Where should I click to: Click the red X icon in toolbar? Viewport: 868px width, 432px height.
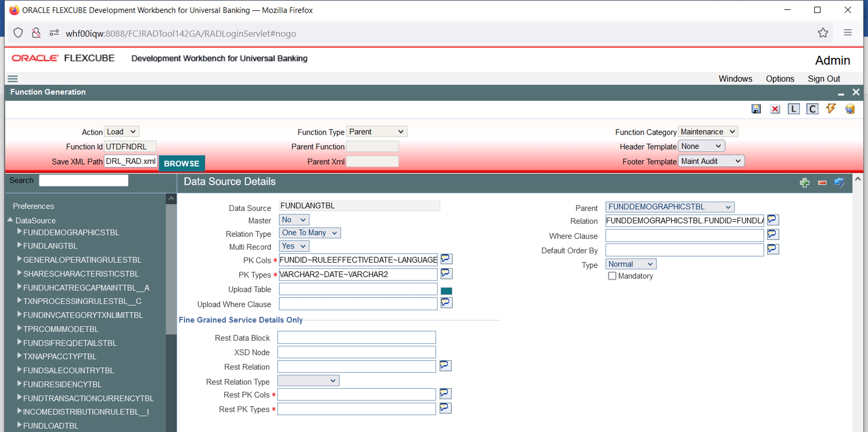(775, 109)
